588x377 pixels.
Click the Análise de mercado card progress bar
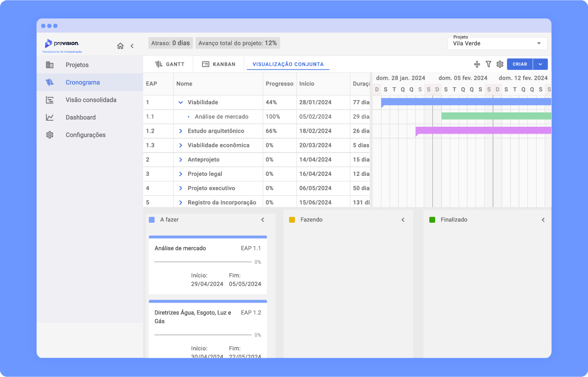pyautogui.click(x=204, y=262)
